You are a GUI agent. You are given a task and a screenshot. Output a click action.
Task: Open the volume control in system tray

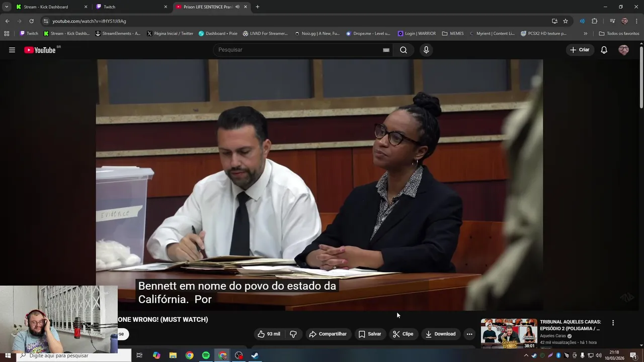tap(599, 355)
